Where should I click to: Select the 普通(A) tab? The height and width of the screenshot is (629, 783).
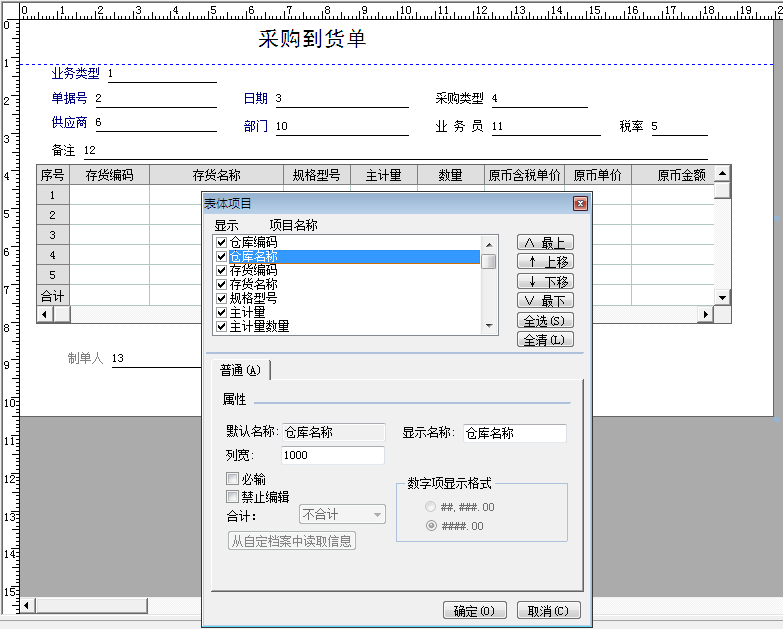click(240, 371)
